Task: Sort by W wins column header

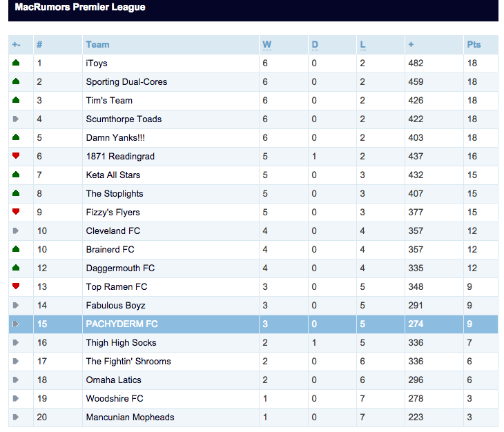Action: pyautogui.click(x=266, y=44)
